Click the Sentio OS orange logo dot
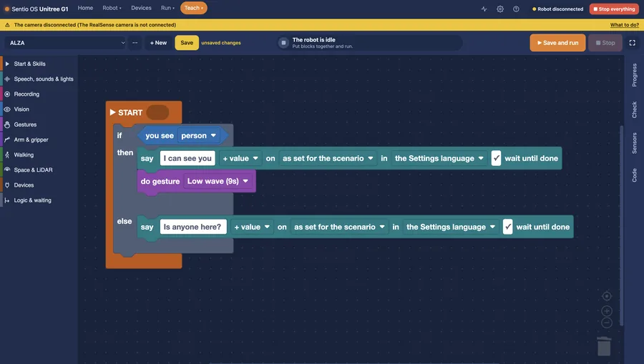The width and height of the screenshot is (644, 364). tap(7, 9)
